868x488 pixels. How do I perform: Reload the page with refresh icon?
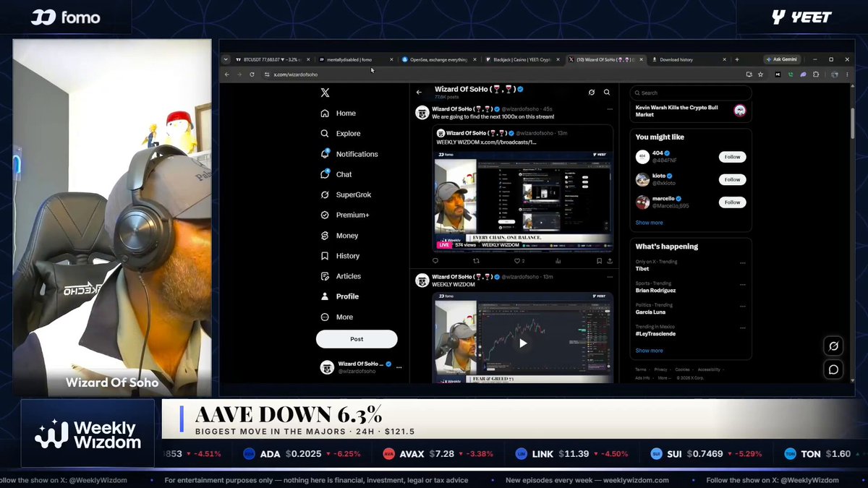pos(252,74)
